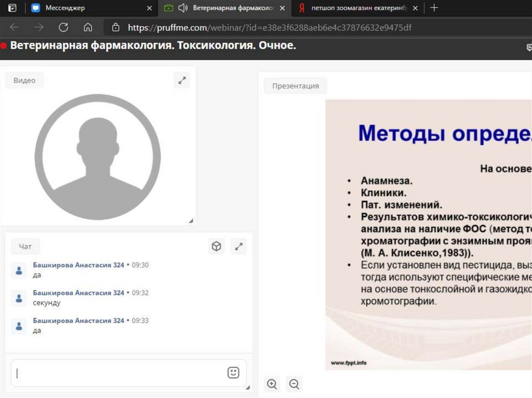Click the browser back arrow

pos(15,28)
